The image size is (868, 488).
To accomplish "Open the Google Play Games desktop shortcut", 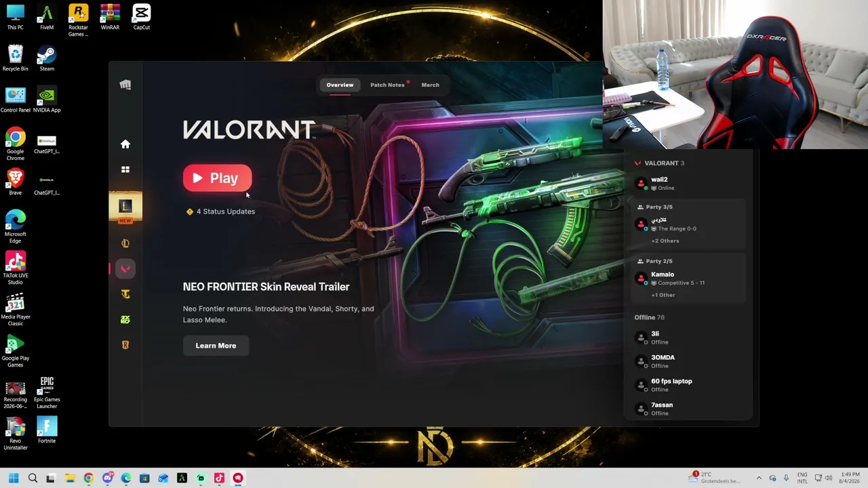I will click(16, 351).
